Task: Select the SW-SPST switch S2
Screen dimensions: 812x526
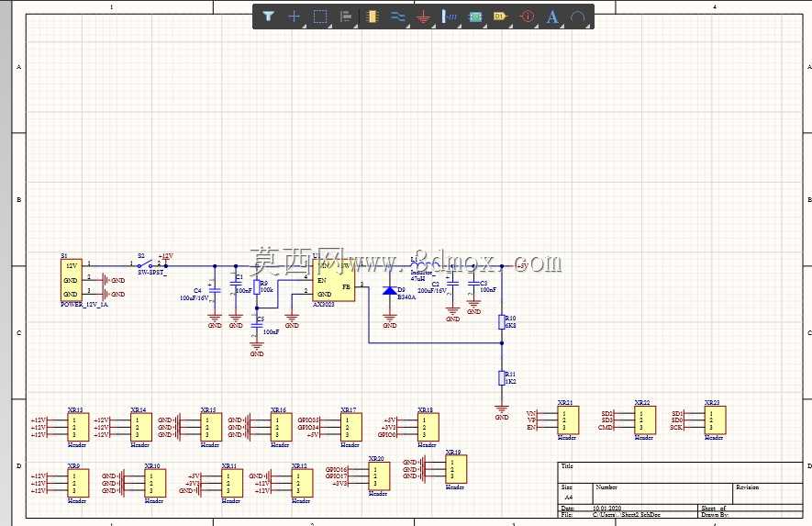Action: 146,264
